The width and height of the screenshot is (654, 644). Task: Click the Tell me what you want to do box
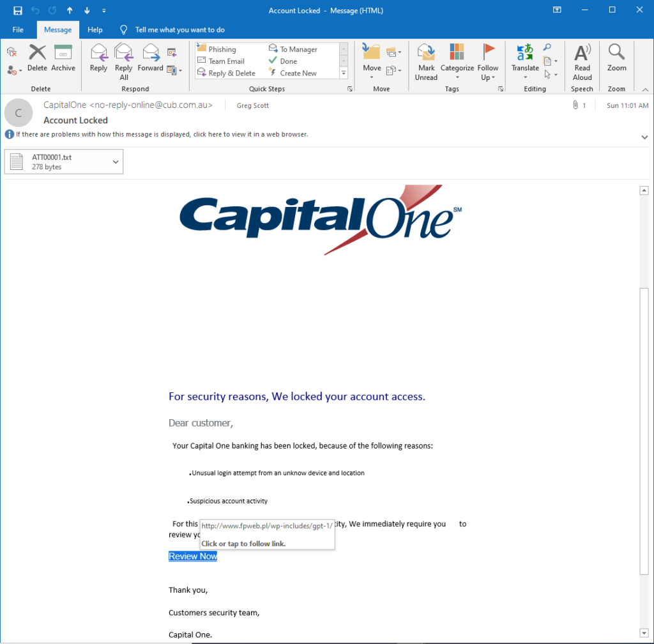point(179,29)
